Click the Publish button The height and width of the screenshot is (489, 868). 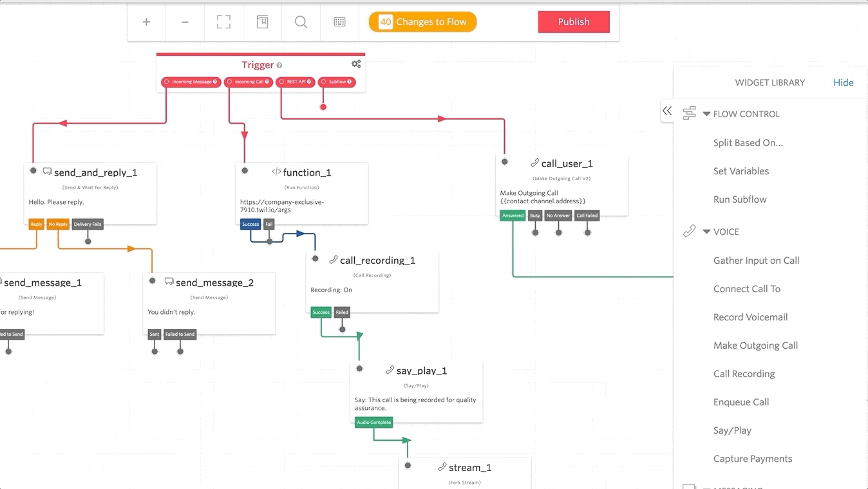[x=574, y=22]
